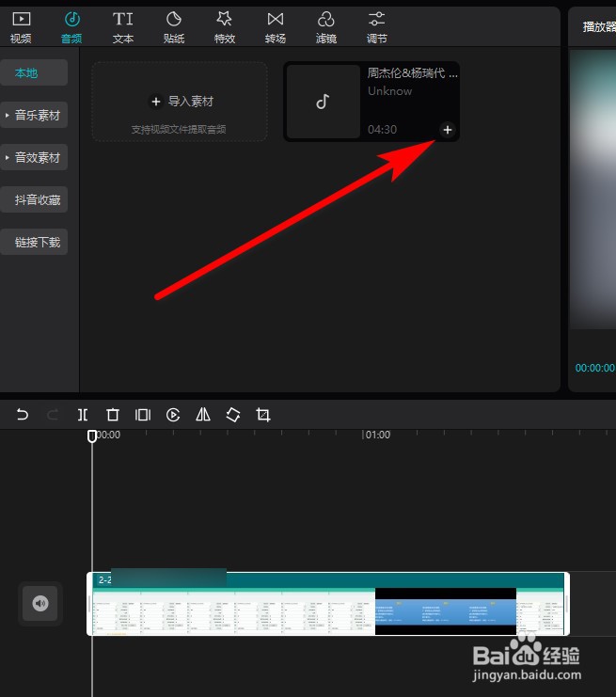This screenshot has height=697, width=616.
Task: Mute the video track speaker toggle
Action: click(40, 603)
